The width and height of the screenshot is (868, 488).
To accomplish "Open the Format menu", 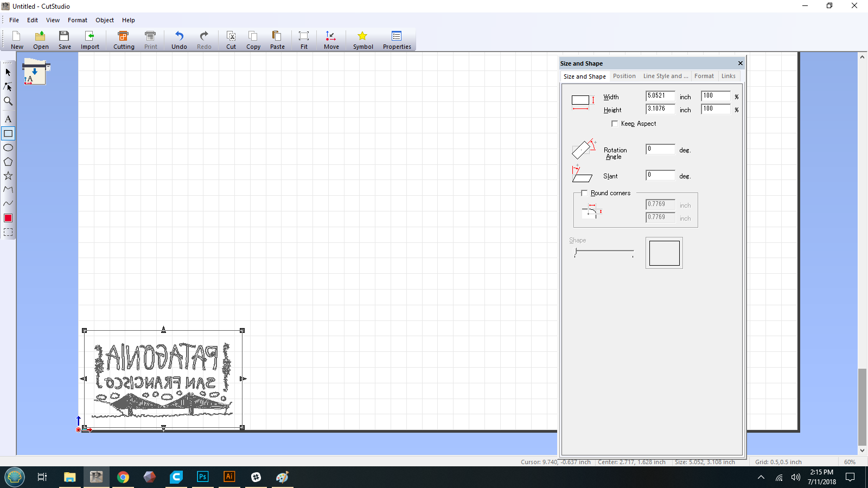I will [78, 20].
